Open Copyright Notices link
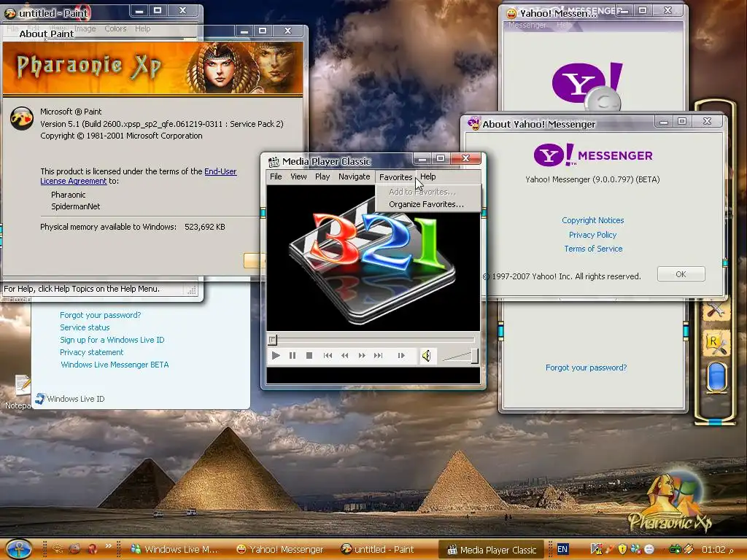 point(592,220)
